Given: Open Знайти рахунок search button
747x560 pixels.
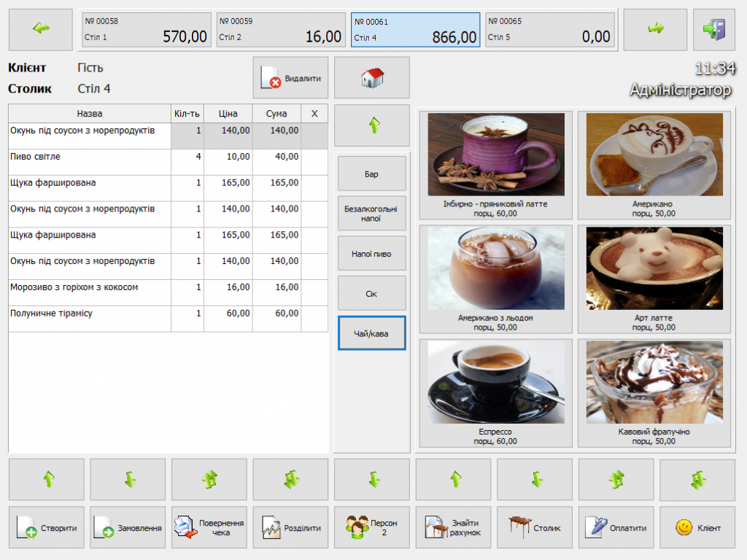Looking at the screenshot, I should click(x=453, y=527).
